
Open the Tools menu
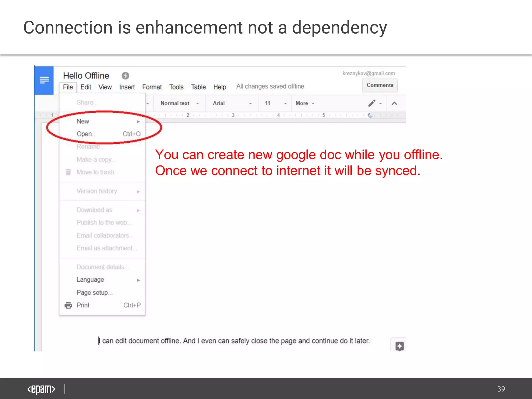(x=176, y=87)
